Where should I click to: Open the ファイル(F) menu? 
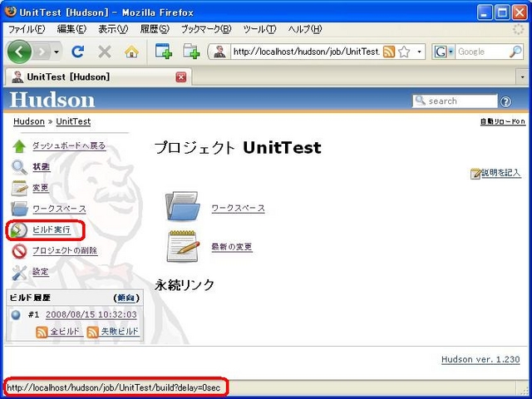tap(27, 29)
